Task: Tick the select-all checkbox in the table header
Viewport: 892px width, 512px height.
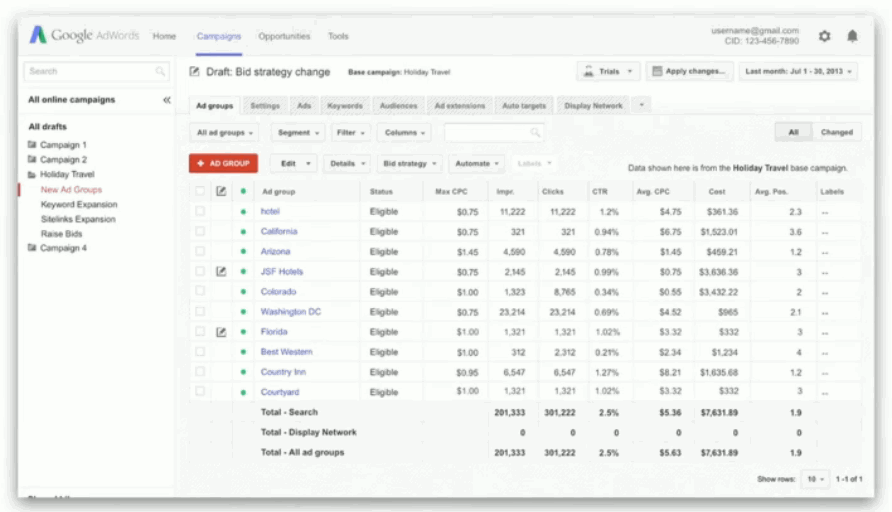Action: (x=200, y=191)
